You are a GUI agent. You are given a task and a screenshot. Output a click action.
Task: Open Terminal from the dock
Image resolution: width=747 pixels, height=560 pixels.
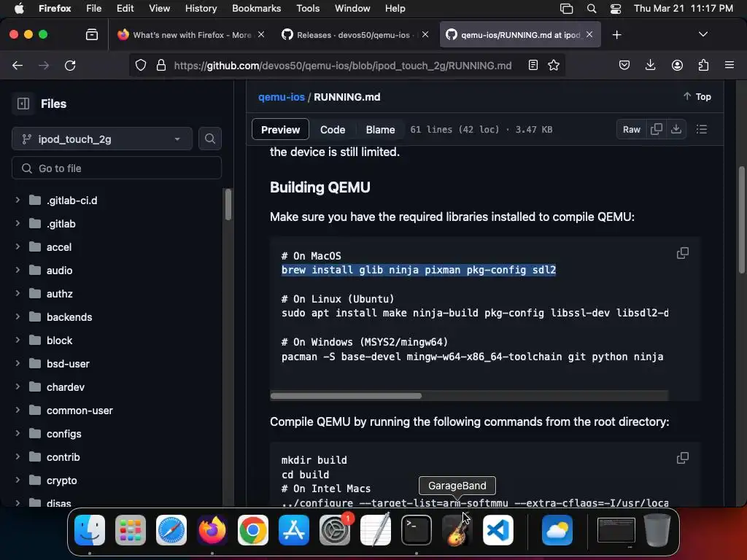click(x=417, y=530)
